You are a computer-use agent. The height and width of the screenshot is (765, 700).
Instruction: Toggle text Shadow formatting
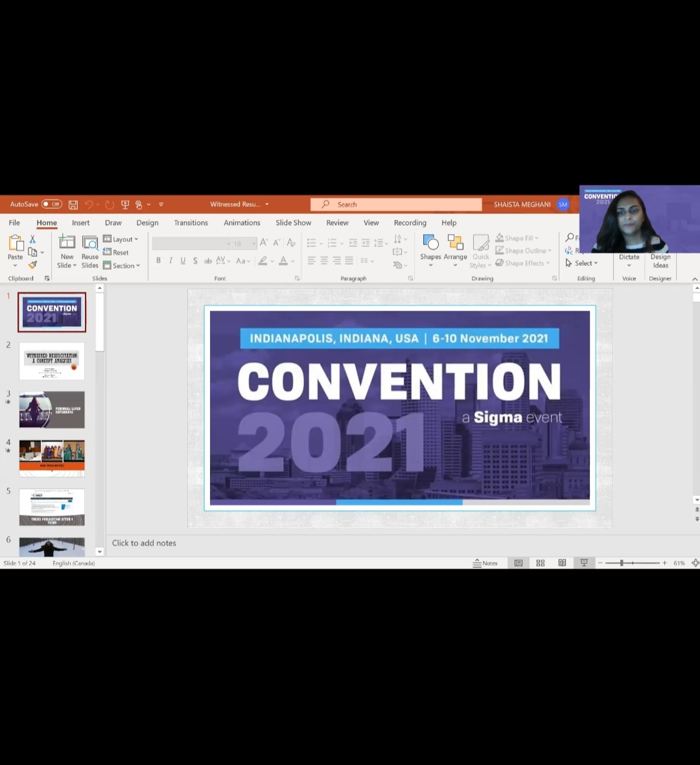coord(194,261)
